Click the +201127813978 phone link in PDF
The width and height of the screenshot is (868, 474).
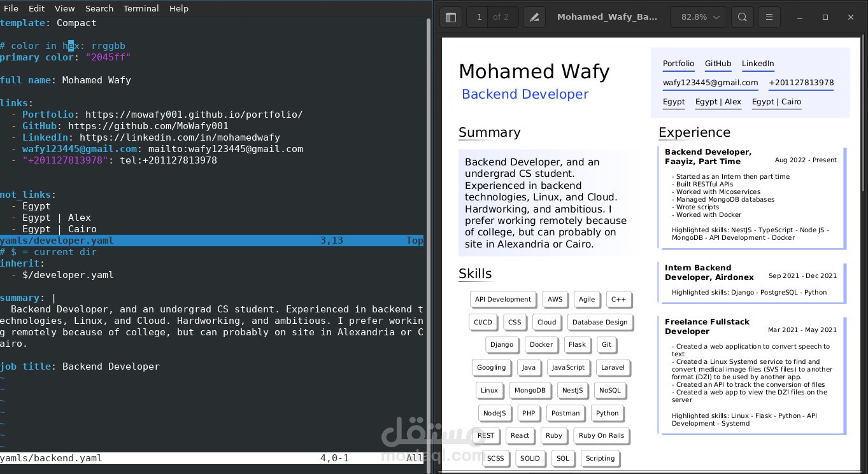click(x=801, y=83)
